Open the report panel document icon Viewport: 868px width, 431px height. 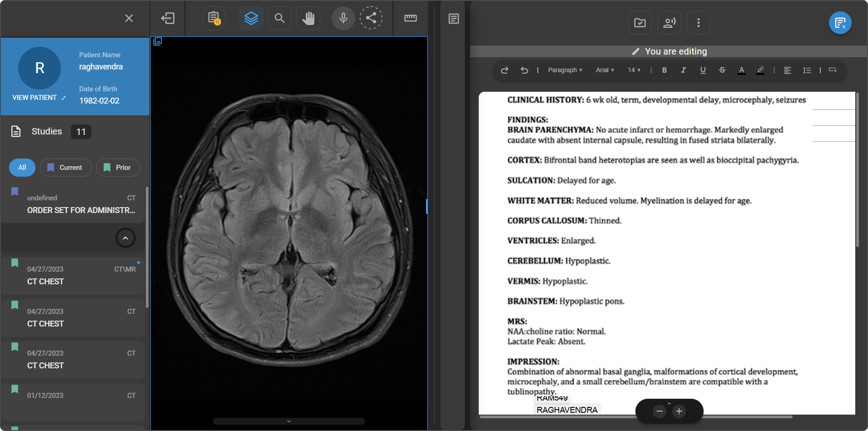(453, 19)
